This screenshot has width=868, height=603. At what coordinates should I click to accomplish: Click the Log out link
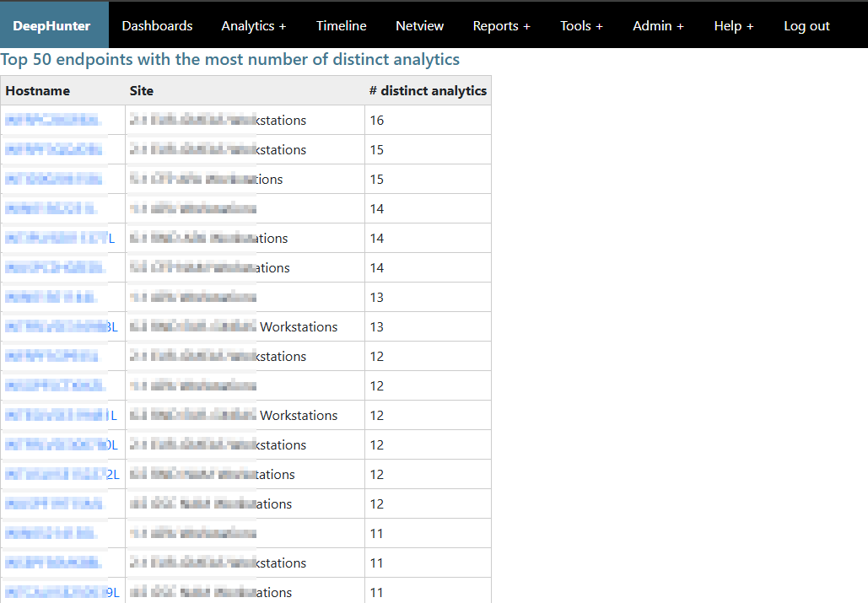click(x=806, y=25)
